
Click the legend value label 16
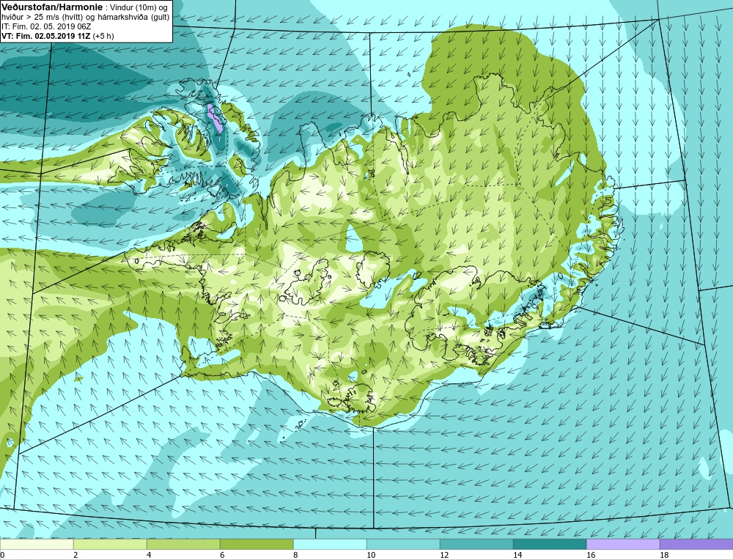pyautogui.click(x=592, y=555)
